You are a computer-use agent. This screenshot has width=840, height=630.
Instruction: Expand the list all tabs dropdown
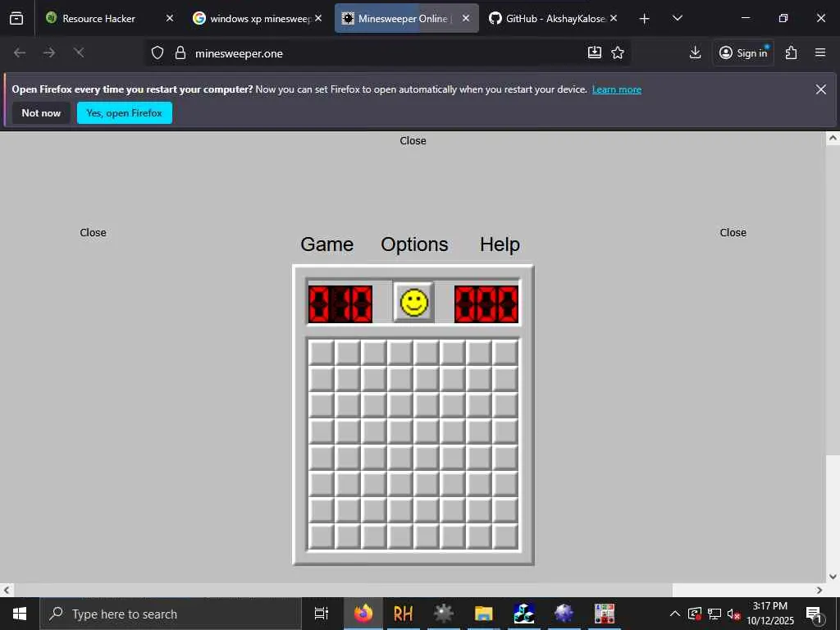coord(677,18)
